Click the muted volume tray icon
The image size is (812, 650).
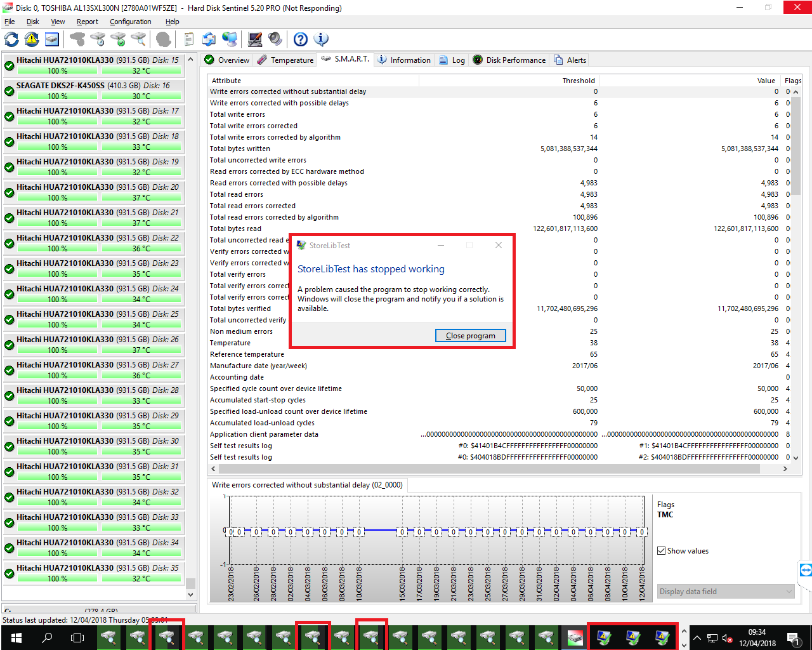[728, 638]
